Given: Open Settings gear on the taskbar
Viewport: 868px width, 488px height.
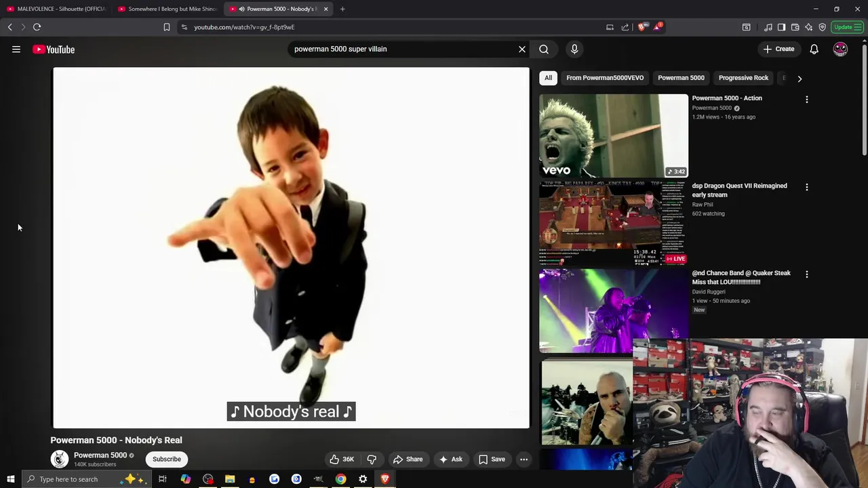Looking at the screenshot, I should 363,479.
